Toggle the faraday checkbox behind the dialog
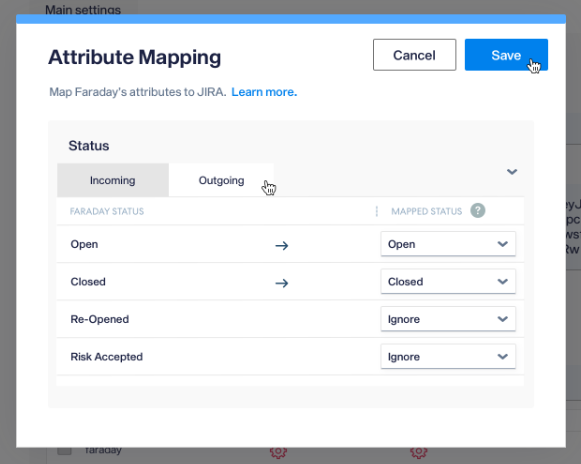The image size is (581, 464). (64, 451)
